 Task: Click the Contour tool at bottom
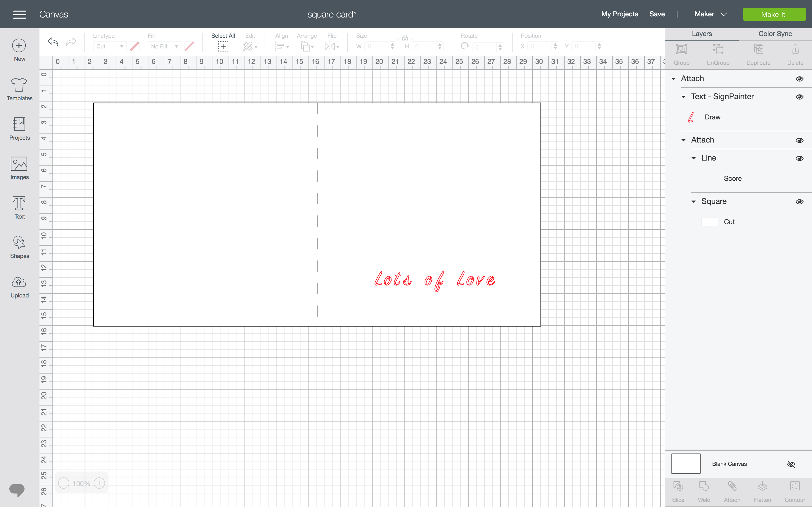click(794, 491)
